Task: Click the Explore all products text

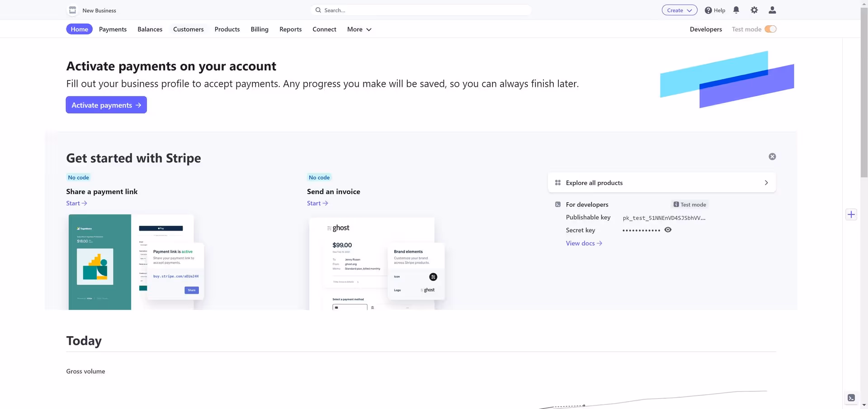Action: (x=594, y=183)
